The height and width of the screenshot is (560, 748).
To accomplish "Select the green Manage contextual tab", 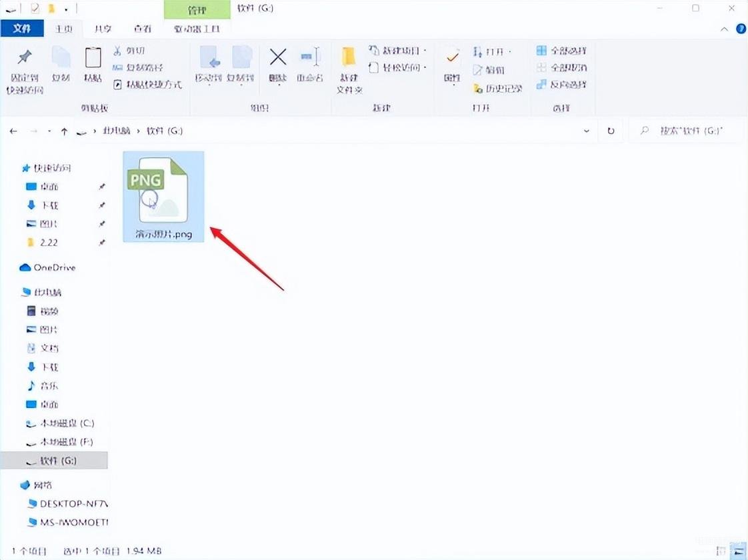I will point(197,9).
